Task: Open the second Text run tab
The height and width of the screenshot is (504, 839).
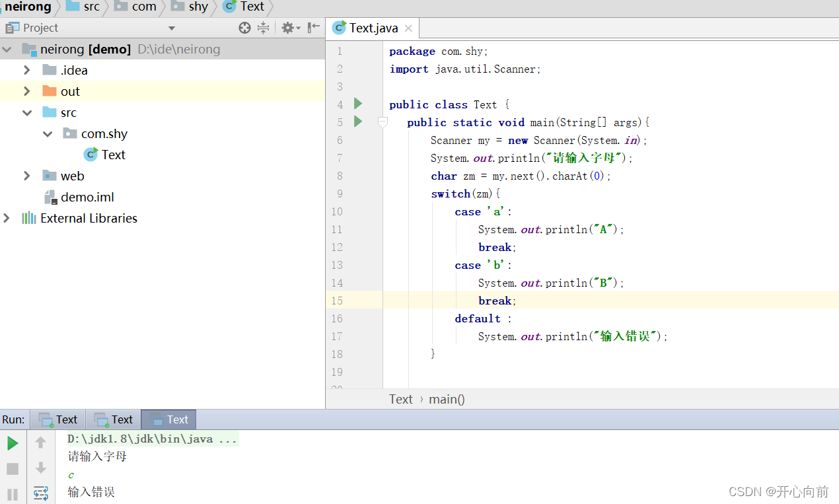Action: click(114, 419)
